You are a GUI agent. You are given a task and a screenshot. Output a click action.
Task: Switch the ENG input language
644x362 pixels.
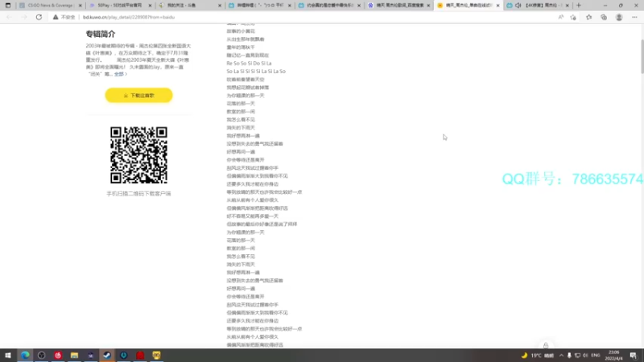[x=596, y=356]
